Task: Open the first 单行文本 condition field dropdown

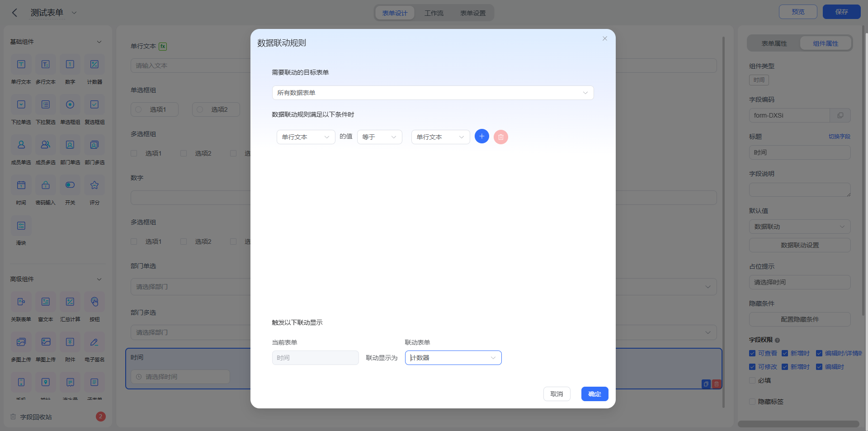Action: 306,137
